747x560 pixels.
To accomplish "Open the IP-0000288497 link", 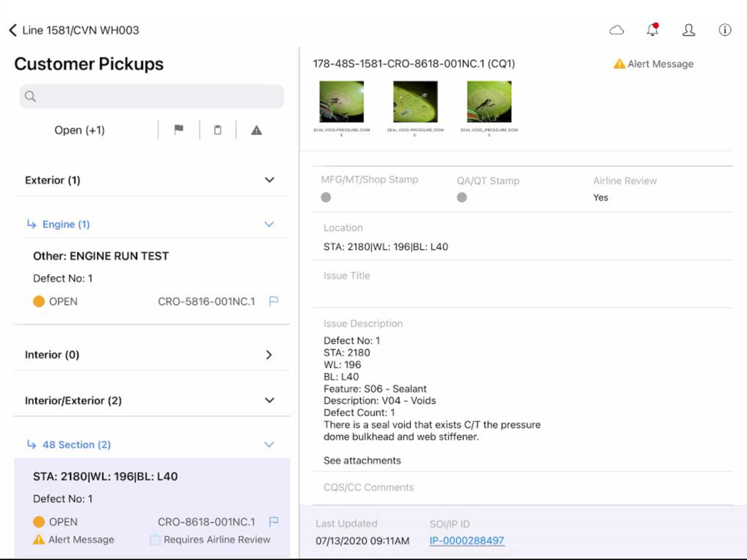I will [466, 541].
